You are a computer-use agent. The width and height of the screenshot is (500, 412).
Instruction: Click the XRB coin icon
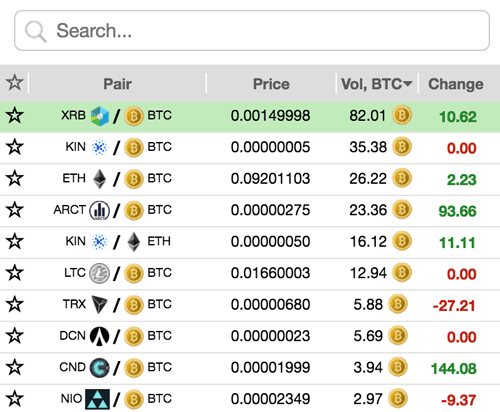100,116
